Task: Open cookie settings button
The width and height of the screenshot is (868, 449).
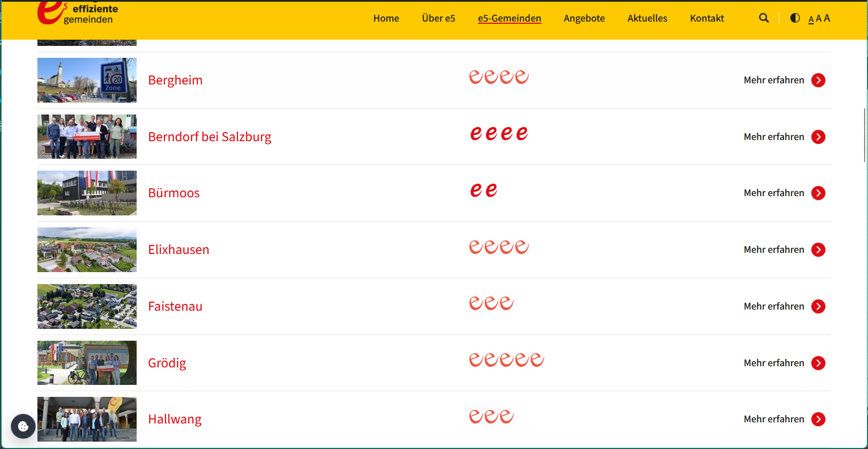Action: pyautogui.click(x=23, y=426)
